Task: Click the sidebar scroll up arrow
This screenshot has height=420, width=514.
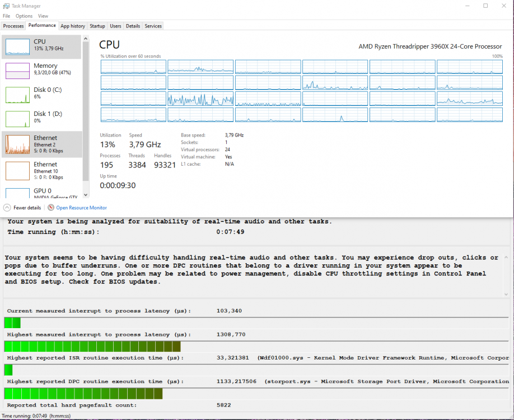Action: 86,39
